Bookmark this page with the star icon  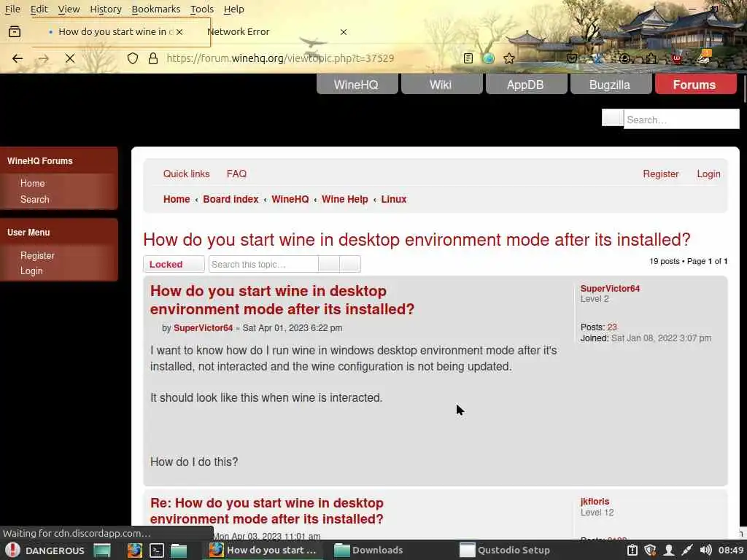[x=508, y=58]
